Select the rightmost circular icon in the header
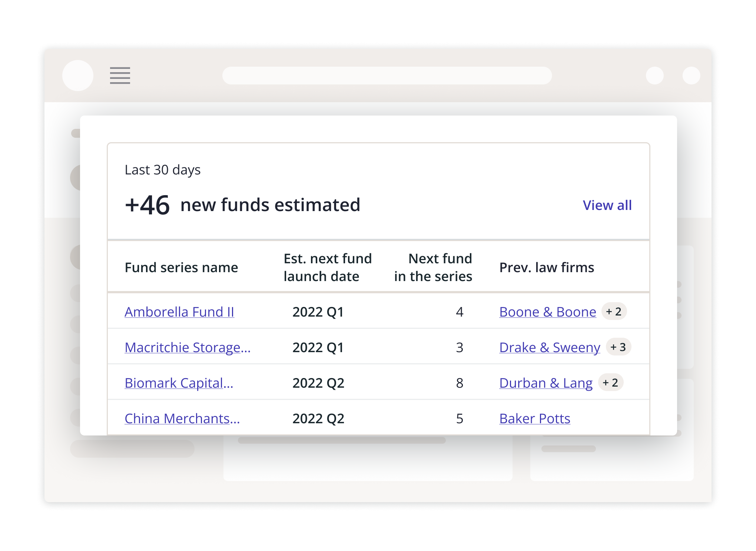This screenshot has width=756, height=551. [690, 76]
